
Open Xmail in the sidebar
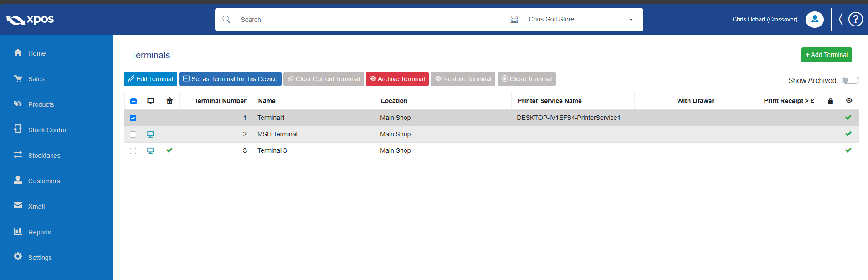coord(36,207)
